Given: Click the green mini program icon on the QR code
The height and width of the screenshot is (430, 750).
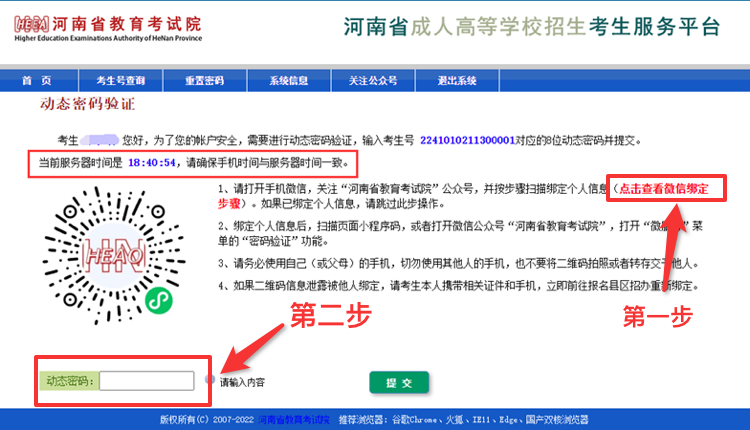Looking at the screenshot, I should click(159, 301).
